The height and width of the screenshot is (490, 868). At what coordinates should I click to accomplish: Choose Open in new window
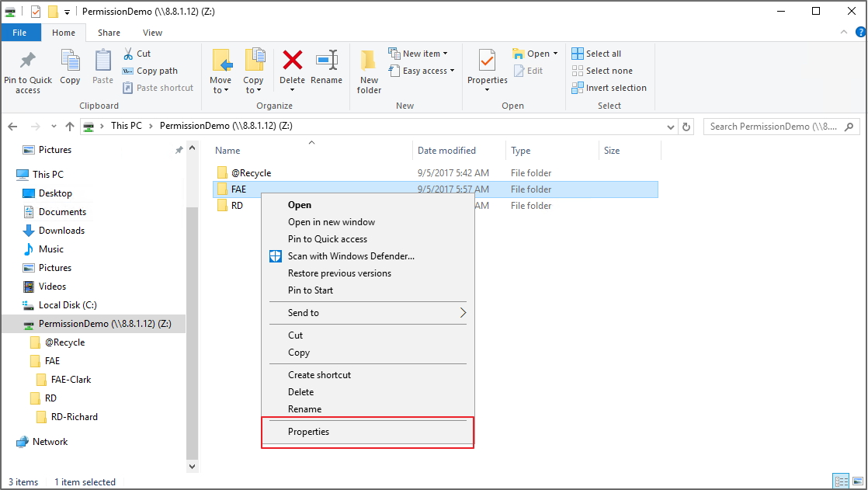(x=332, y=222)
